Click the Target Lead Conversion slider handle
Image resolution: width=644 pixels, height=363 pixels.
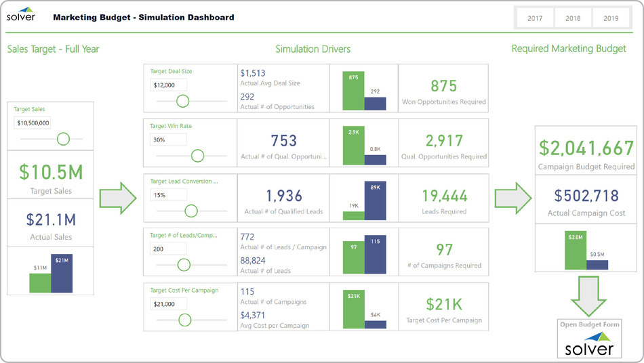click(190, 211)
